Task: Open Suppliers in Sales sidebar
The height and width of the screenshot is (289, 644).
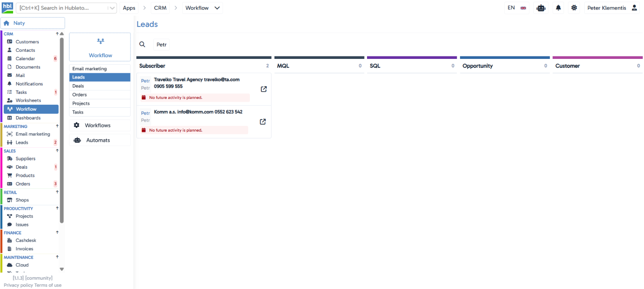Action: click(x=31, y=159)
